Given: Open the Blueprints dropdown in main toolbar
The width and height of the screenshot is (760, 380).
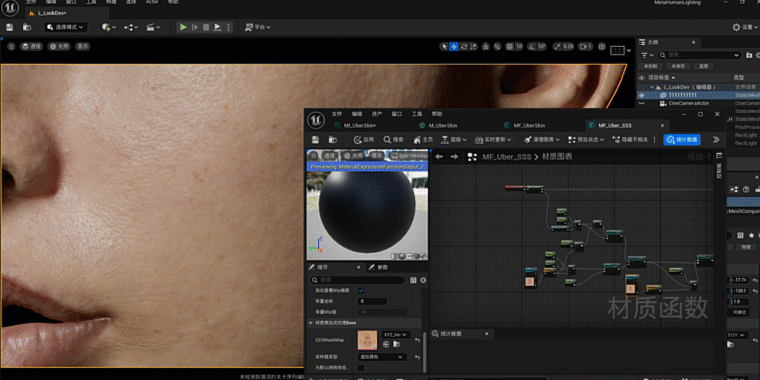Looking at the screenshot, I should point(131,27).
